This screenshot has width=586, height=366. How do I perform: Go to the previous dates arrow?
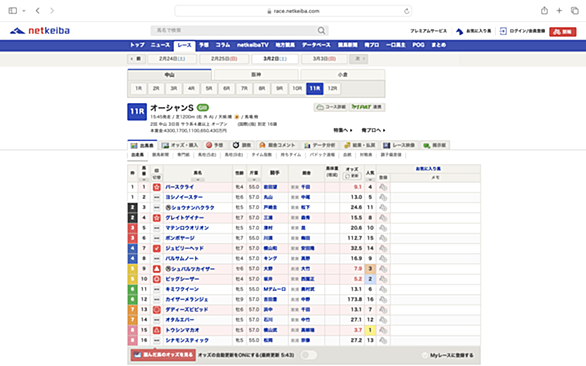coord(136,59)
